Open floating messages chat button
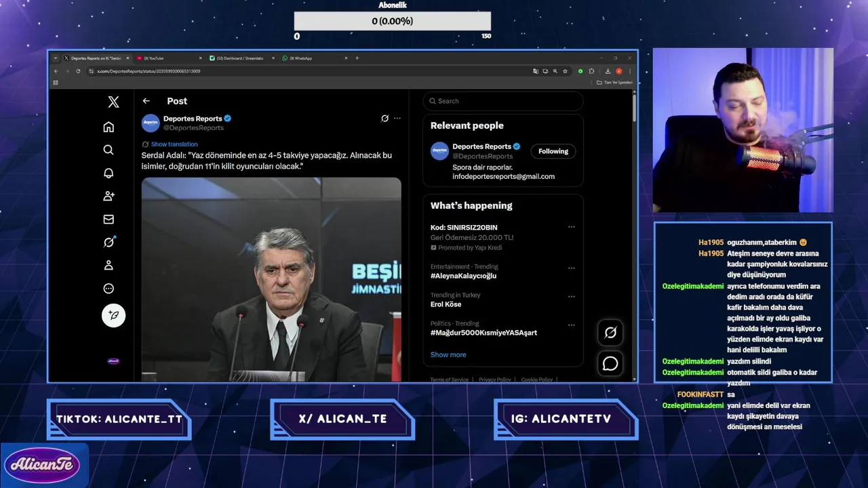Image resolution: width=868 pixels, height=488 pixels. point(610,364)
